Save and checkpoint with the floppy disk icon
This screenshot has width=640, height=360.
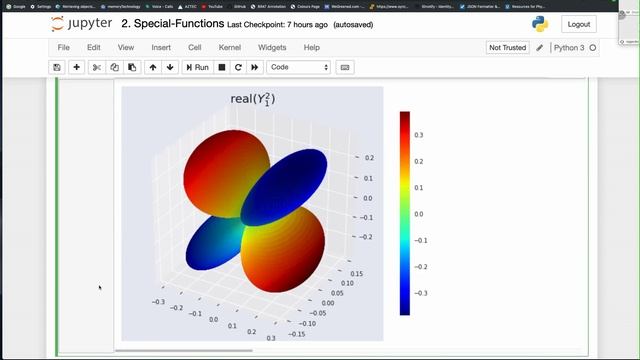click(57, 67)
